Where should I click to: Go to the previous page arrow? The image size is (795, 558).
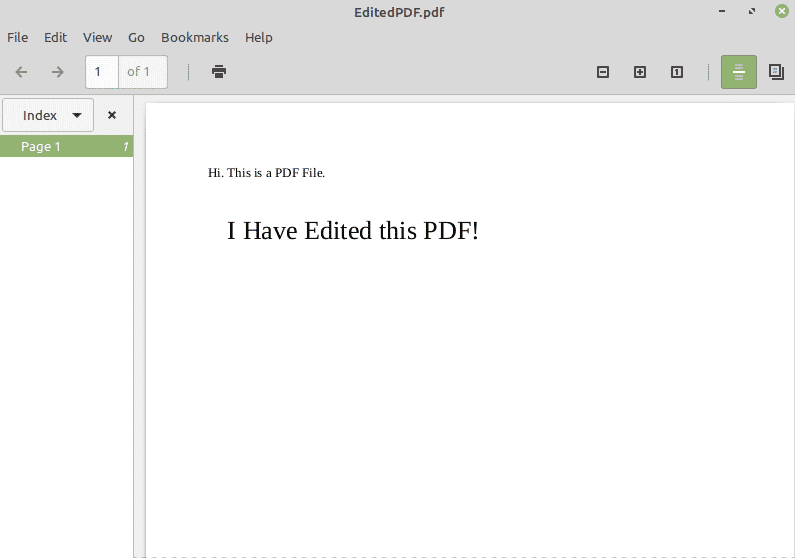click(x=21, y=72)
